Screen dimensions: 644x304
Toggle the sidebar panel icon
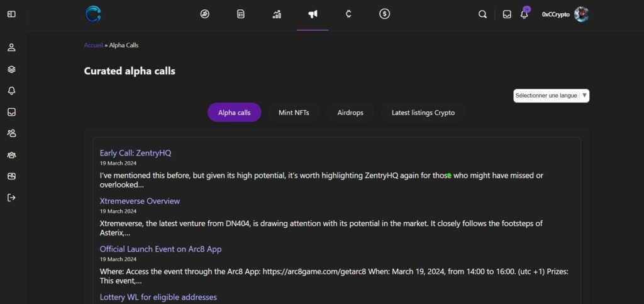click(x=11, y=14)
